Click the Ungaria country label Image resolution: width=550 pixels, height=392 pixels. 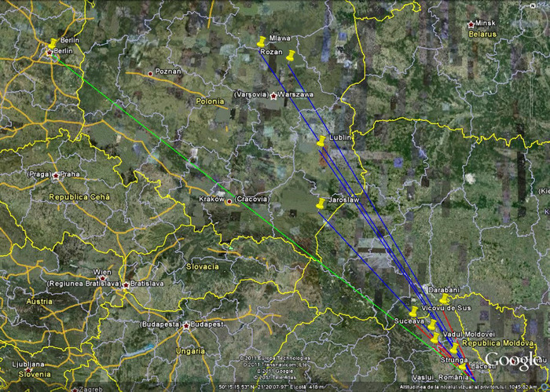click(x=190, y=351)
